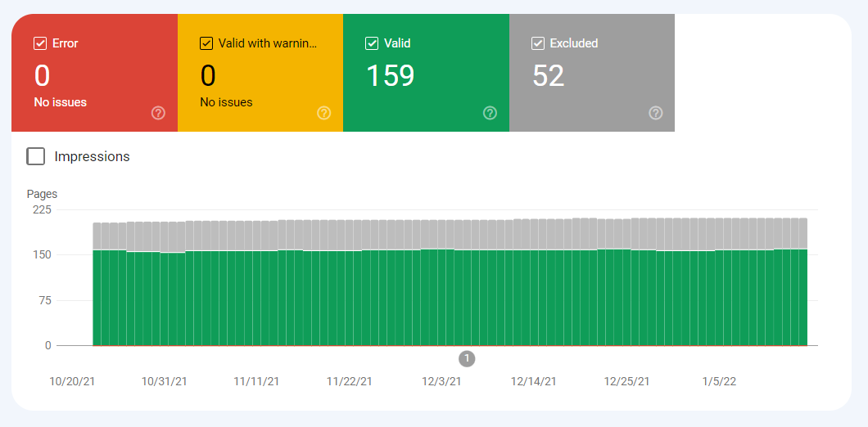Uncheck the Valid checkbox

(x=372, y=43)
